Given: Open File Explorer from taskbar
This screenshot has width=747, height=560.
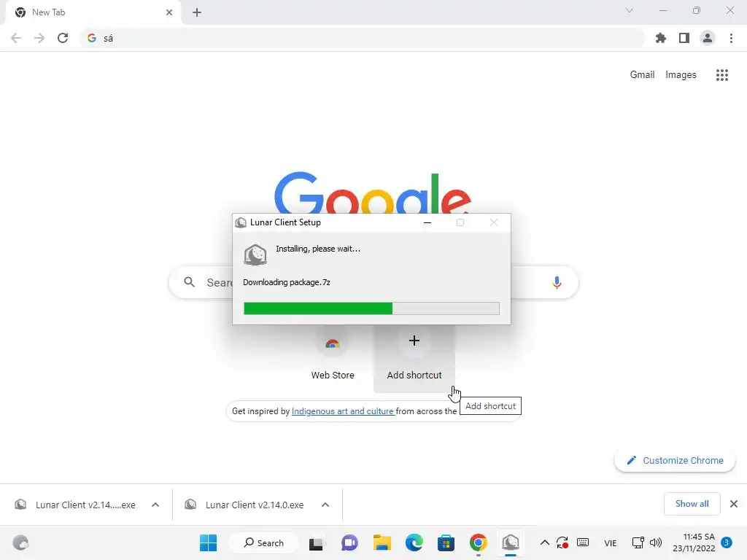Looking at the screenshot, I should pyautogui.click(x=382, y=542).
